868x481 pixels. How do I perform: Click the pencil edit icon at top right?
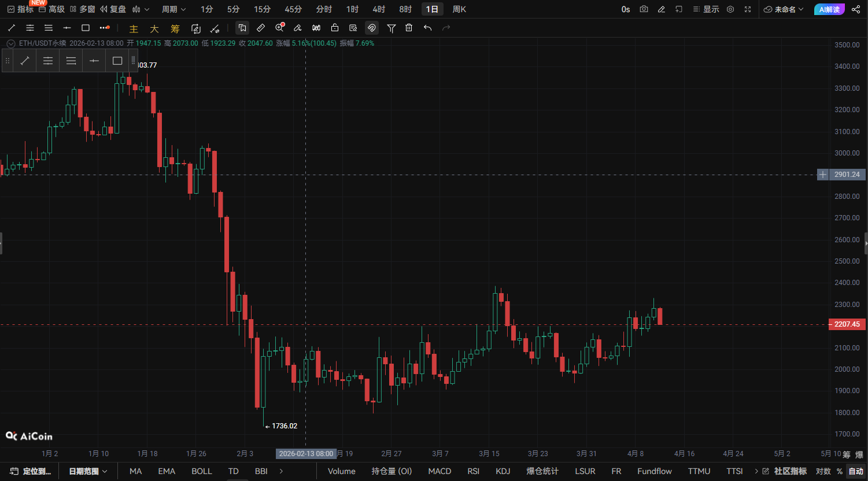[662, 9]
